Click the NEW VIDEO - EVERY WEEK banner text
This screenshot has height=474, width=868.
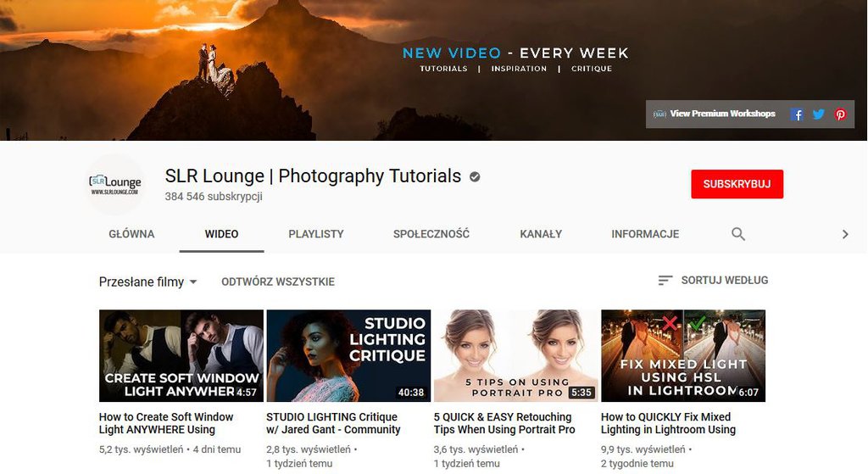tap(515, 53)
